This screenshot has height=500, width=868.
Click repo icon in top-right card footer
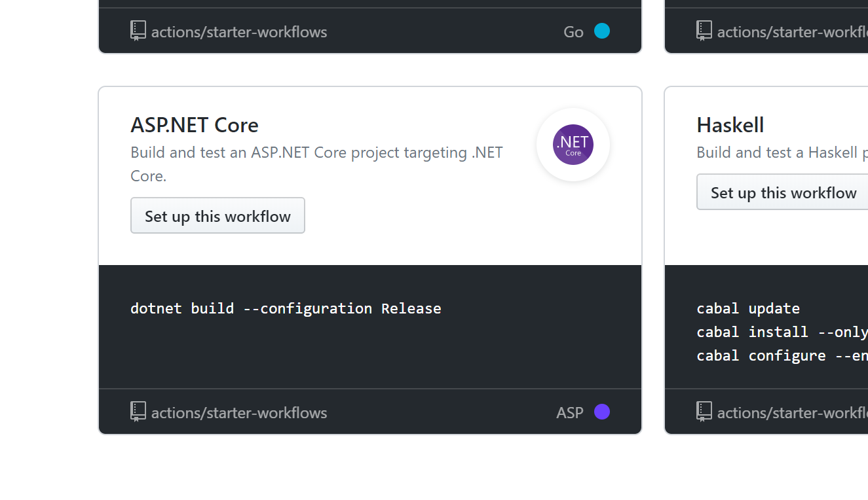tap(704, 31)
